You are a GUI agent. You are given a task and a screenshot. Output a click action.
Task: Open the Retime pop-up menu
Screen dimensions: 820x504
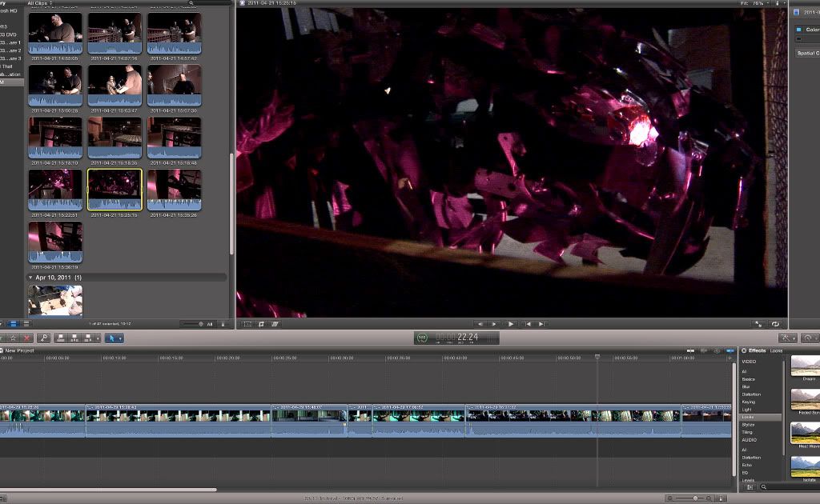click(810, 338)
